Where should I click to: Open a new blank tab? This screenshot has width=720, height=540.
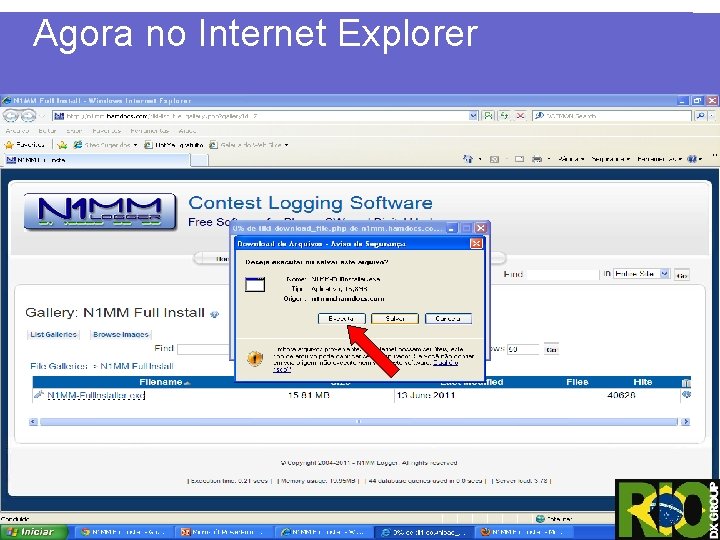pyautogui.click(x=199, y=160)
